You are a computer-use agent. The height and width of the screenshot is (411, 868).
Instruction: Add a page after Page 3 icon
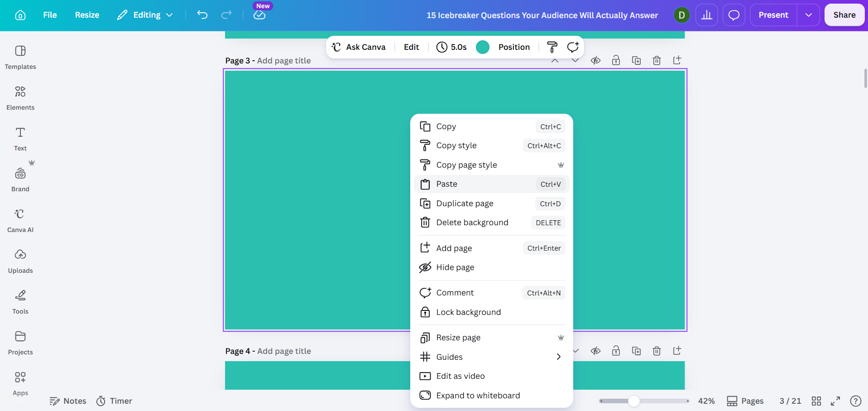tap(677, 60)
